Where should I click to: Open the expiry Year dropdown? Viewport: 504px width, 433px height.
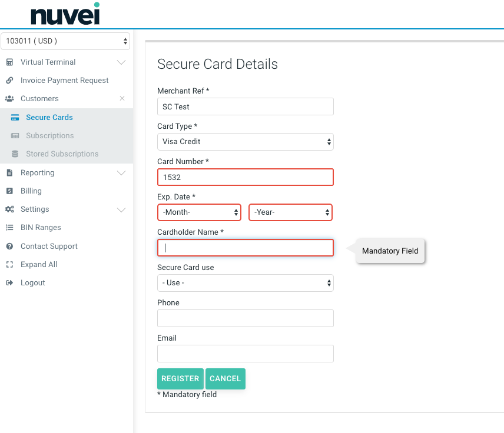click(x=290, y=212)
